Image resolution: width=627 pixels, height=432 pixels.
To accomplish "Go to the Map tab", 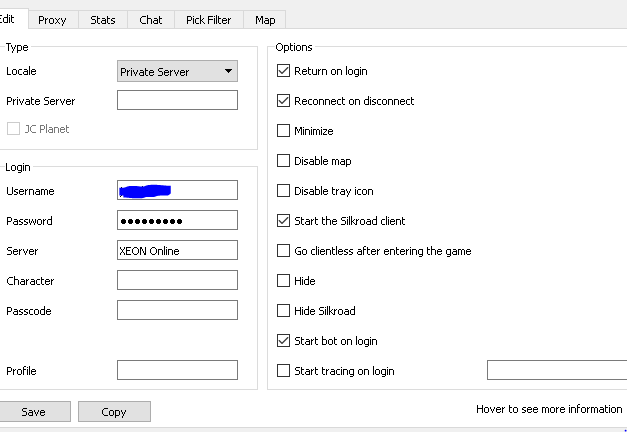I will [x=265, y=20].
